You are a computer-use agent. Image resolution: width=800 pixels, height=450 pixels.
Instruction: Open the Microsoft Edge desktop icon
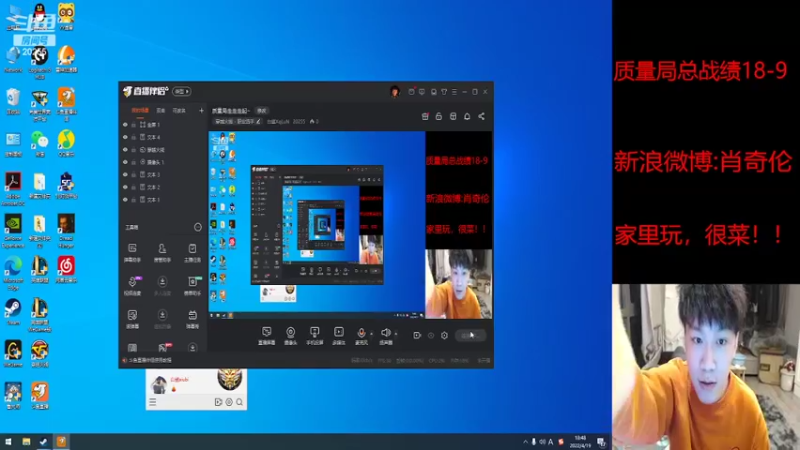(x=13, y=273)
